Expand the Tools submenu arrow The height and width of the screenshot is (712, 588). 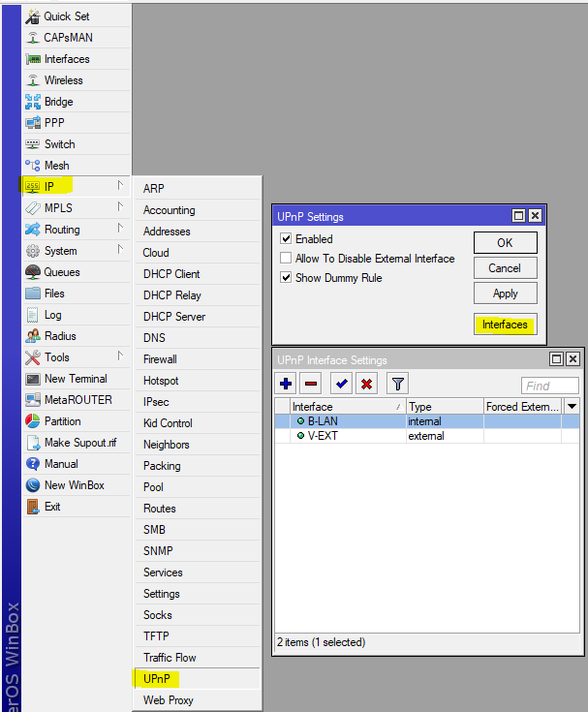point(120,356)
